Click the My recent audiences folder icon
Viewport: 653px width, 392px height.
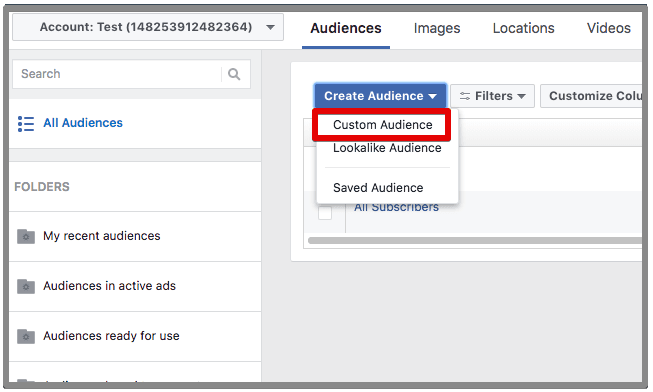tap(26, 236)
